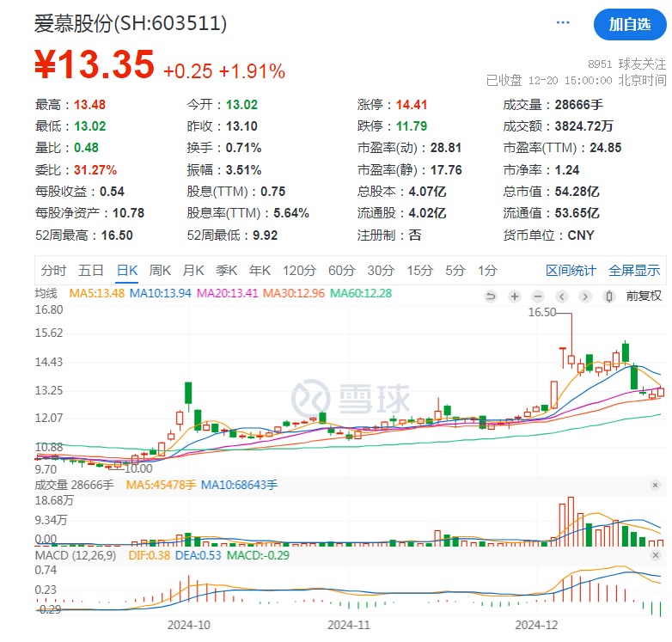This screenshot has height=642, width=672.
Task: Open 全屏显示 fullscreen view
Action: click(634, 271)
